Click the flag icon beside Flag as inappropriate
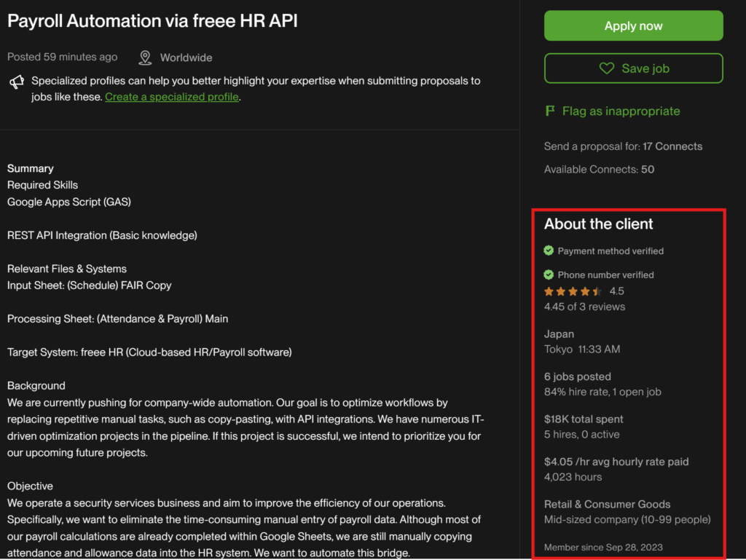Image resolution: width=746 pixels, height=560 pixels. tap(550, 111)
